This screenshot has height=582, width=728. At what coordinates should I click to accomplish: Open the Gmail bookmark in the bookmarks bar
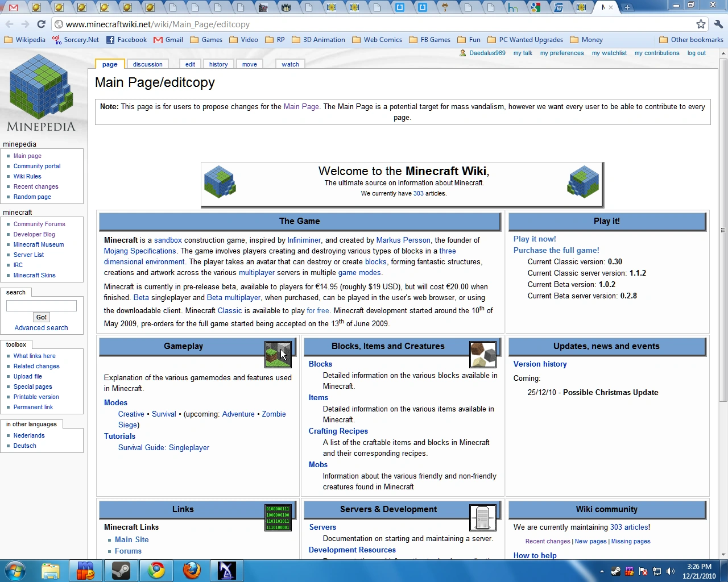pyautogui.click(x=168, y=40)
